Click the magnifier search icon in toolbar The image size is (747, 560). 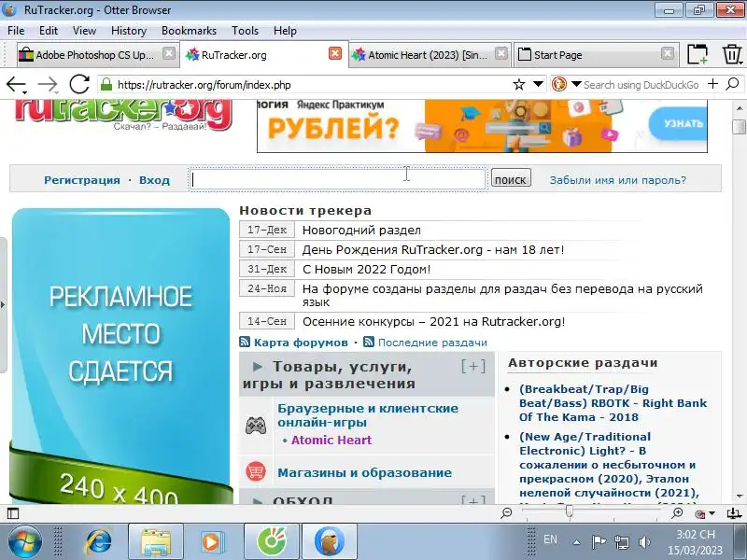click(732, 84)
